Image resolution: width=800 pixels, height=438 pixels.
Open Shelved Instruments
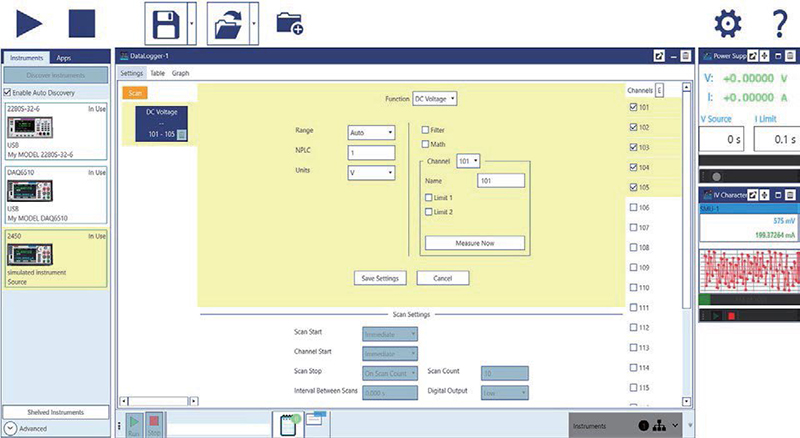56,412
